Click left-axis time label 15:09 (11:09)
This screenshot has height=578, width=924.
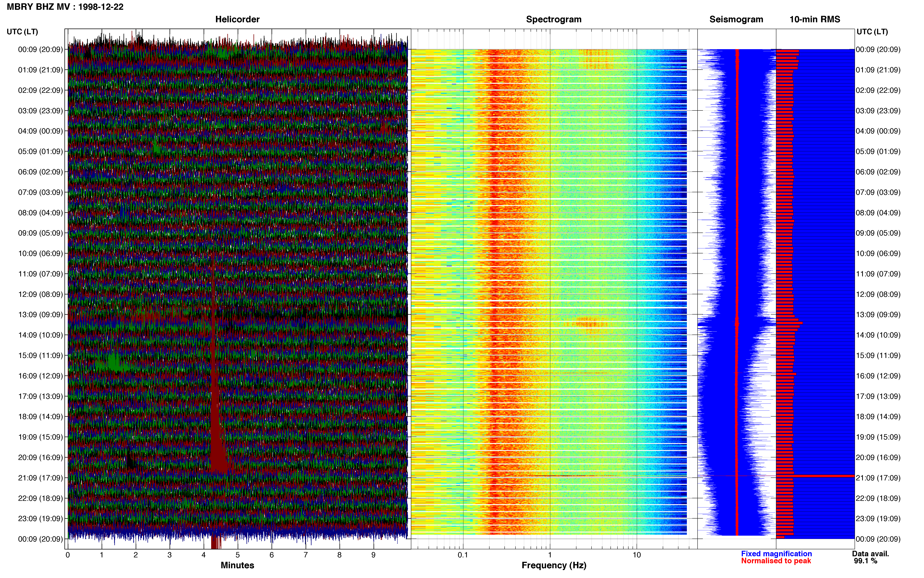point(41,356)
